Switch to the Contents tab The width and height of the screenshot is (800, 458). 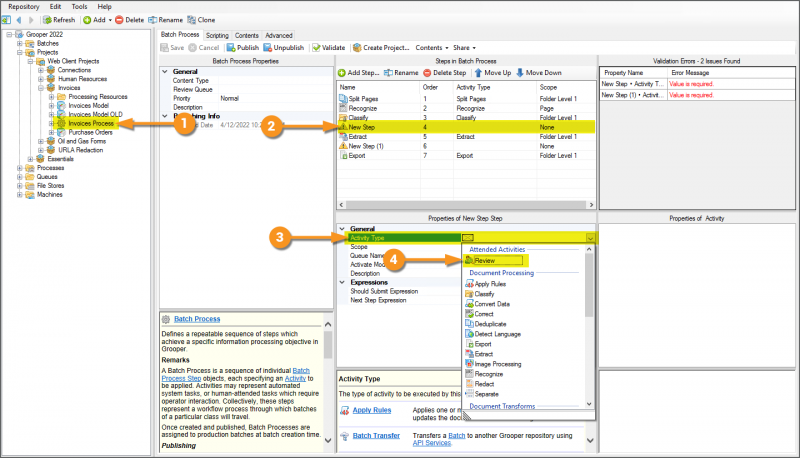tap(247, 35)
